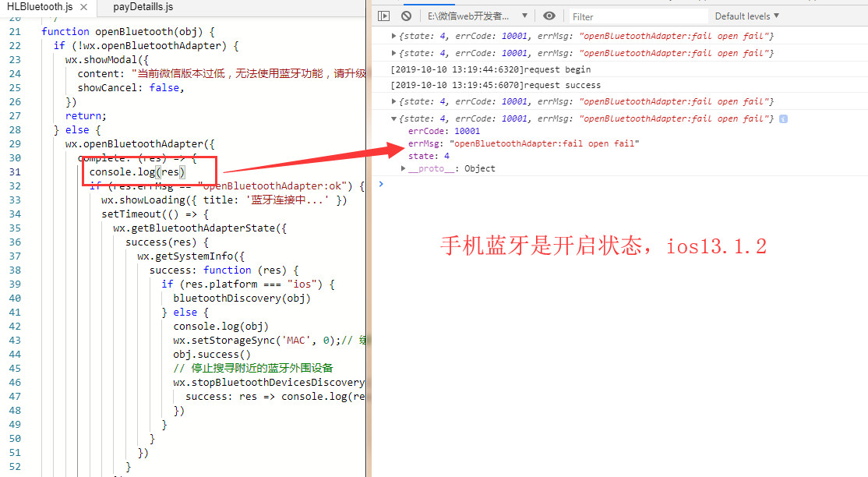The image size is (868, 477).
Task: Click line number 21 in the gutter
Action: 15,32
